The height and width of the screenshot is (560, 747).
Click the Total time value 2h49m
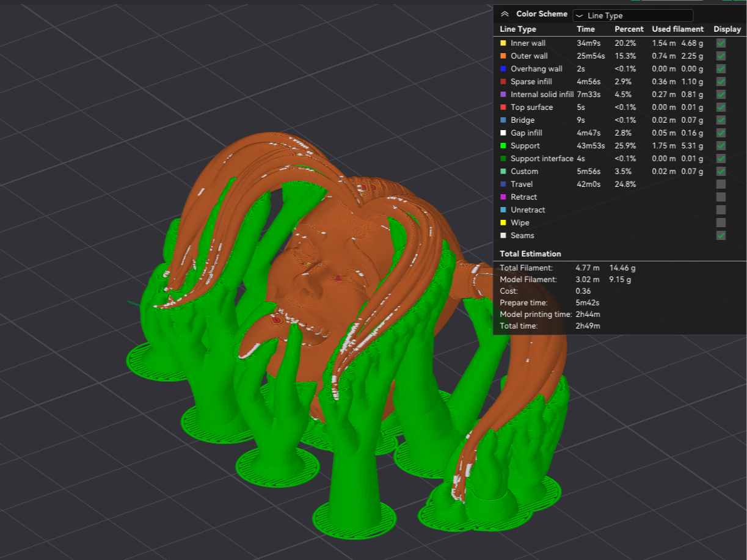pyautogui.click(x=588, y=325)
